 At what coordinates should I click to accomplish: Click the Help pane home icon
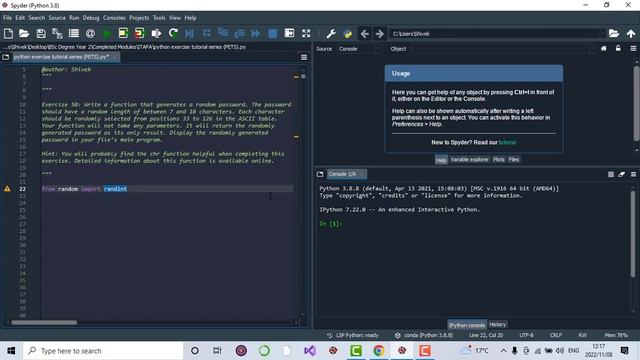coord(604,49)
